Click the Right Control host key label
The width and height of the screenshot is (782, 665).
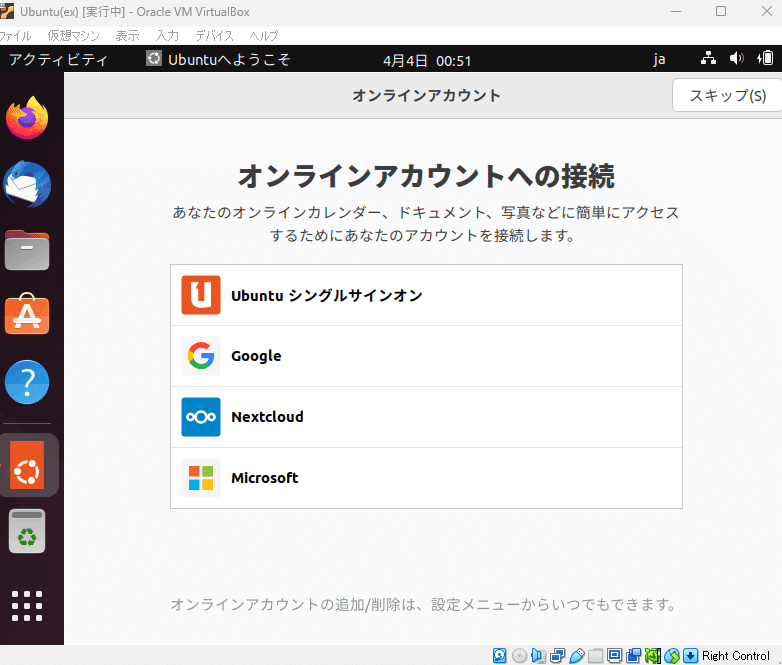[x=736, y=656]
